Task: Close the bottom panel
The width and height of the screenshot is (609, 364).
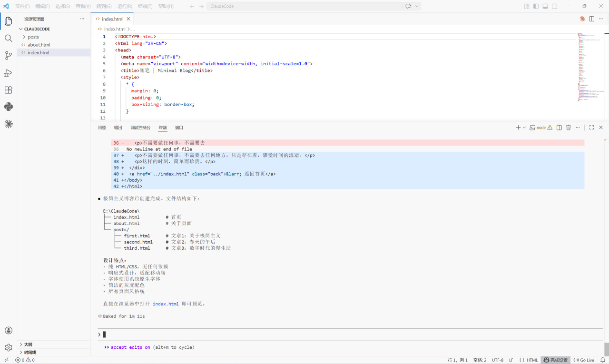Action: click(x=601, y=128)
